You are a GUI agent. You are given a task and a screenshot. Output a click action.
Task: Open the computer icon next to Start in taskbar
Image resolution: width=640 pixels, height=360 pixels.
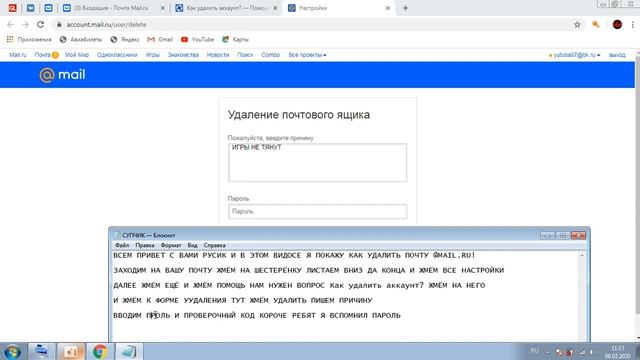41,351
